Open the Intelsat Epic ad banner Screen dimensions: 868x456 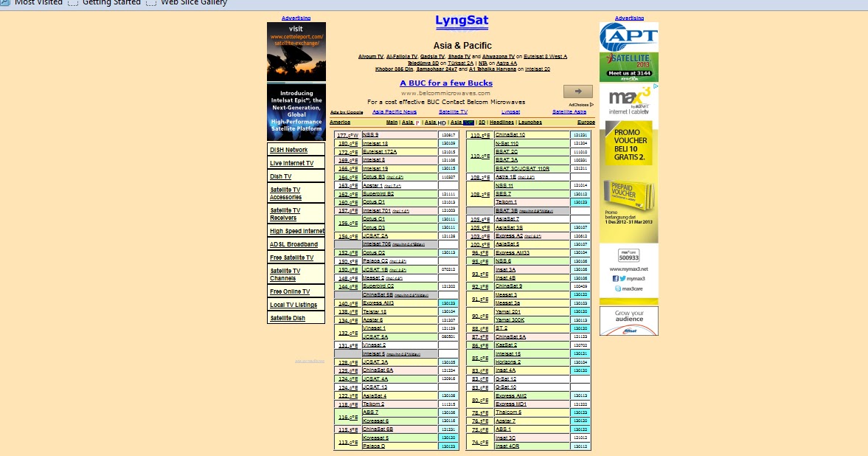click(x=296, y=112)
